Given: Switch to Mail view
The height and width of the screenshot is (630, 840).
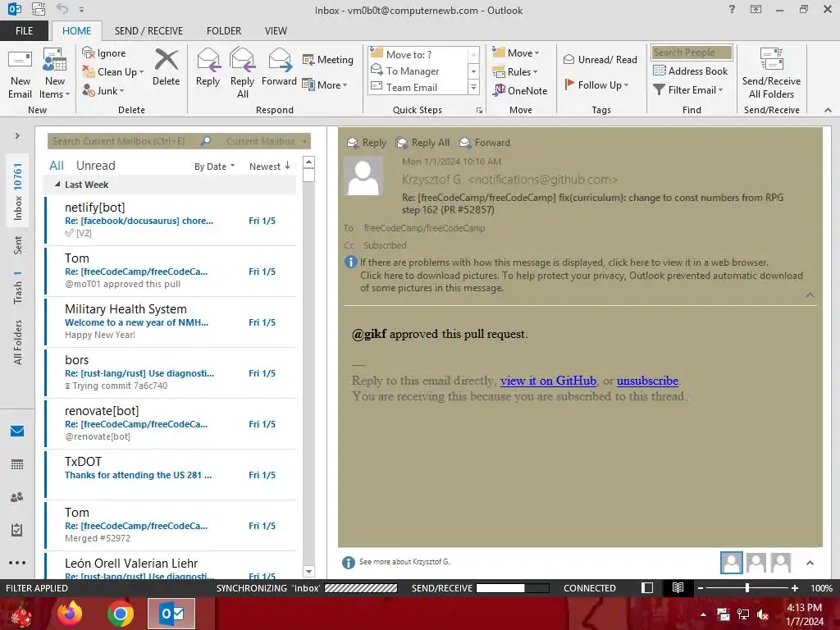Looking at the screenshot, I should 17,431.
